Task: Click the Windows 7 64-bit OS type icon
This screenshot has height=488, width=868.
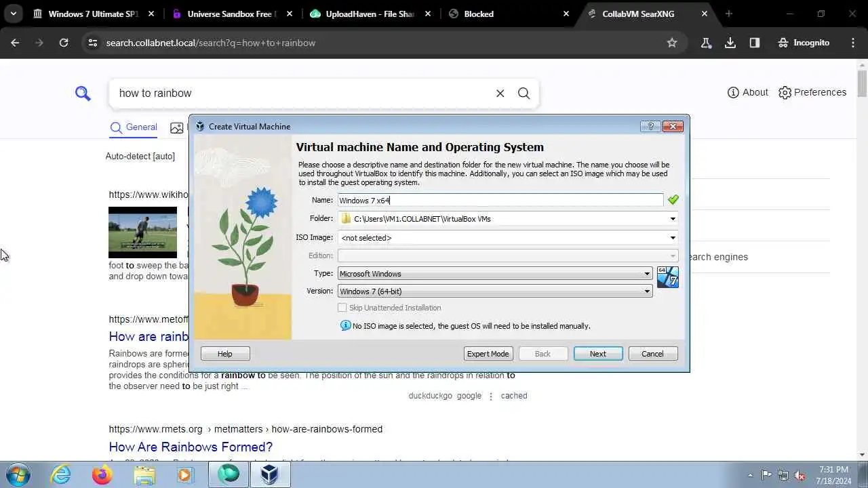Action: click(667, 277)
